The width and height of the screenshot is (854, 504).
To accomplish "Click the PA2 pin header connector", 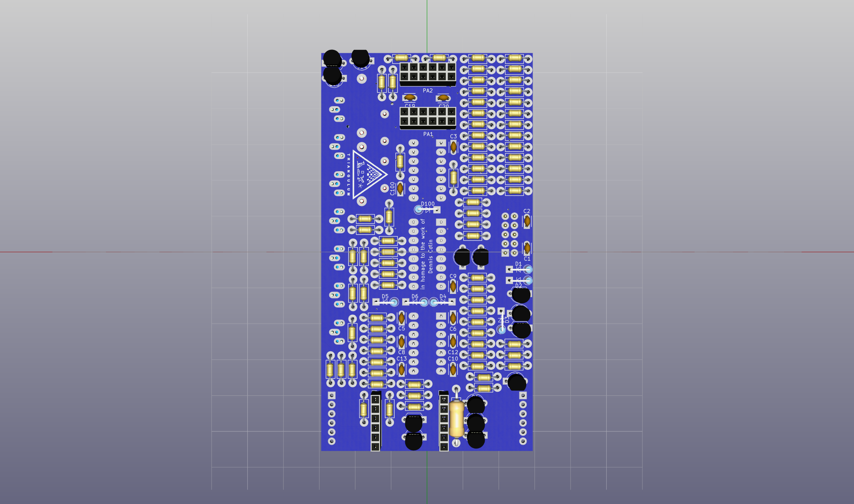I will click(428, 73).
